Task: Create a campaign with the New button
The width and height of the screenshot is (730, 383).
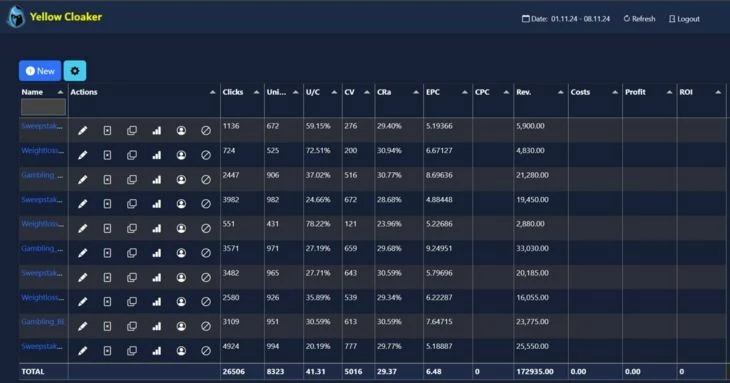Action: tap(40, 71)
